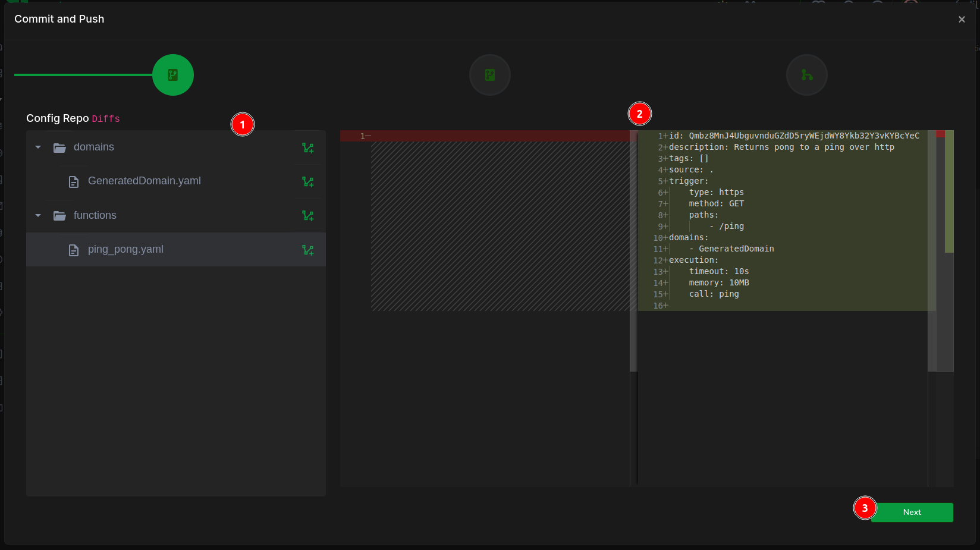Click the diff icon beside GeneratedDomain.yaml
Image resolution: width=980 pixels, height=550 pixels.
tap(307, 181)
